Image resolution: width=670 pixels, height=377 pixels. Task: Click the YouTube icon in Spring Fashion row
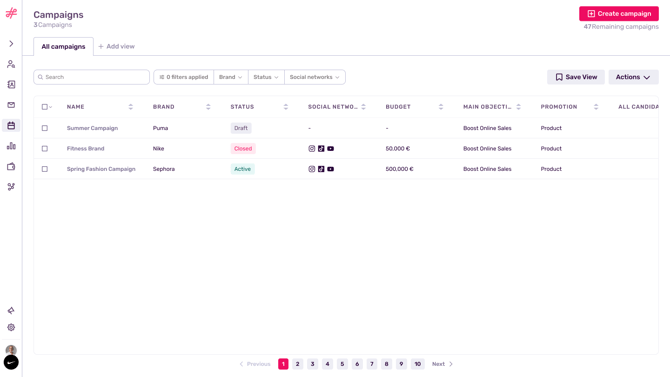point(330,169)
